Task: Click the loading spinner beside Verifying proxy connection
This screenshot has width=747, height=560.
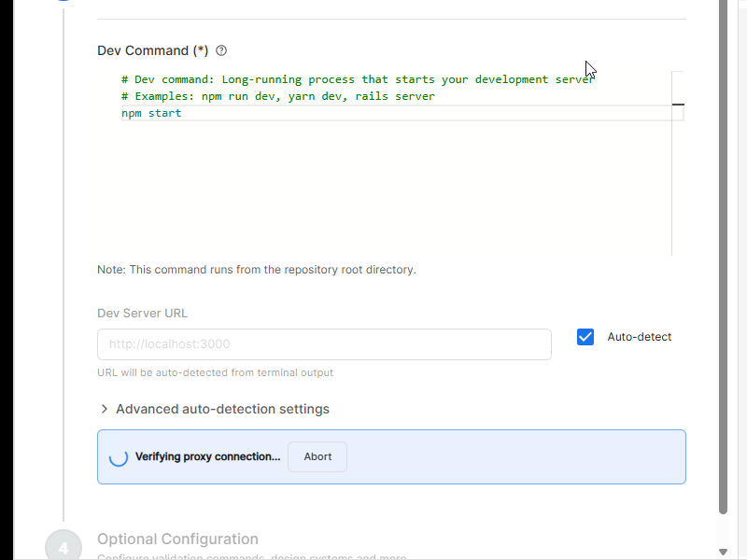Action: coord(119,457)
